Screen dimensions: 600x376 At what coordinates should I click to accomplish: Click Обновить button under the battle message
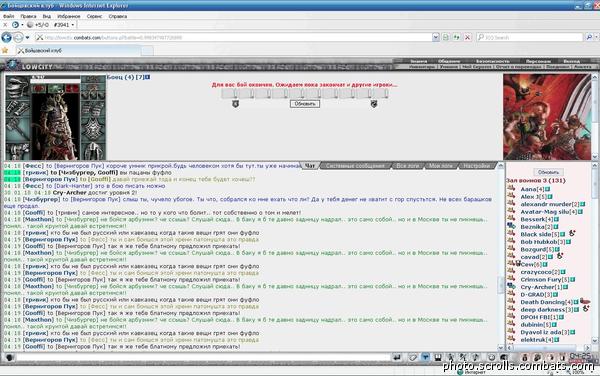305,104
